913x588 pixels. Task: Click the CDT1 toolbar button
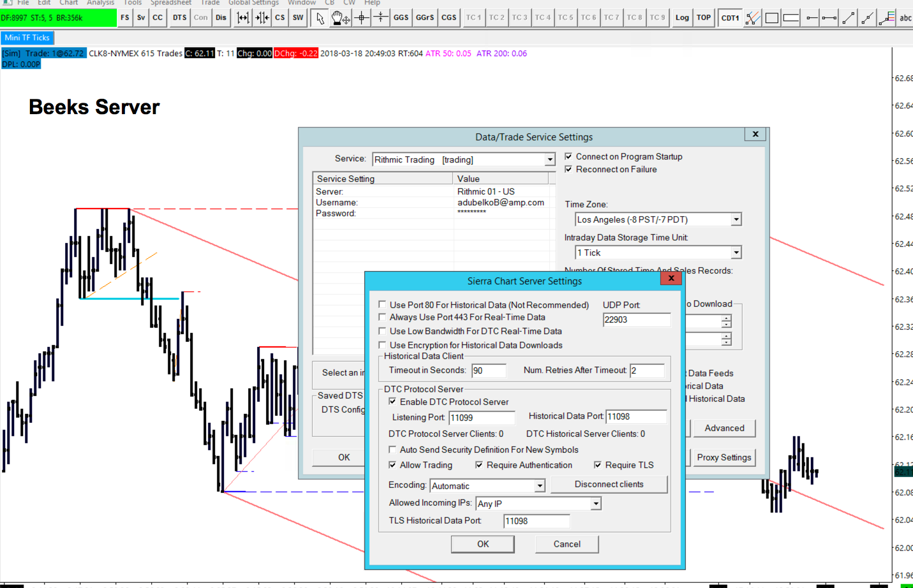pos(731,18)
